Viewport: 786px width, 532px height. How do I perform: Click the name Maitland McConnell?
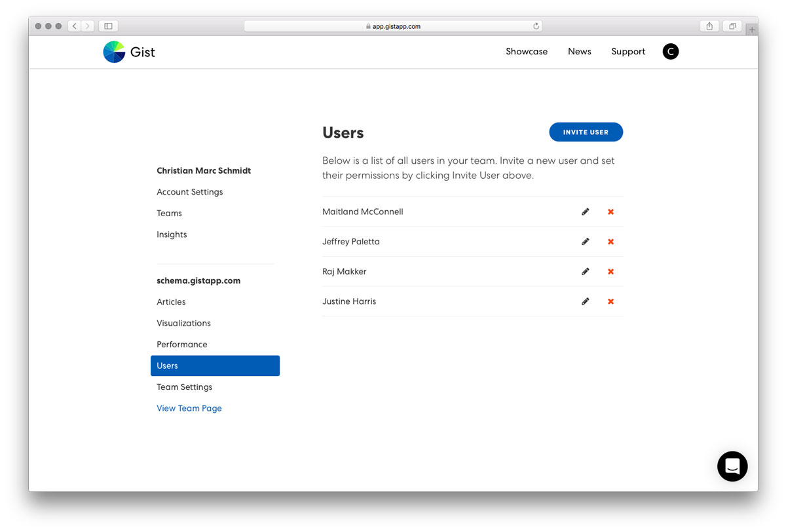363,212
